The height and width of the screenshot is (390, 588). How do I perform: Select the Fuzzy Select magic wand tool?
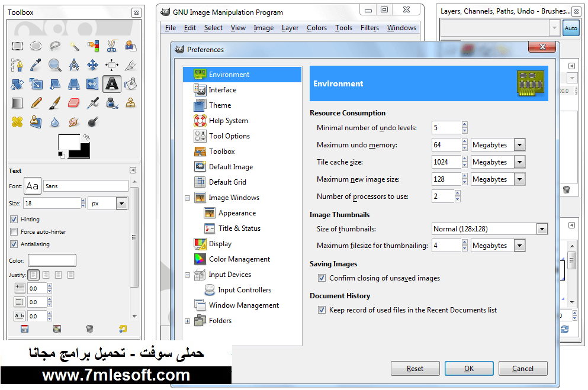tap(74, 46)
